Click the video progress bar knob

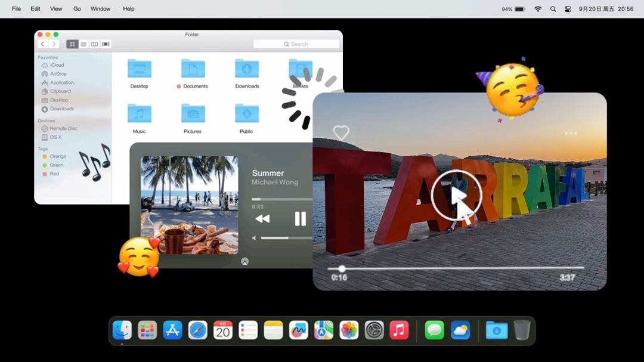click(342, 269)
